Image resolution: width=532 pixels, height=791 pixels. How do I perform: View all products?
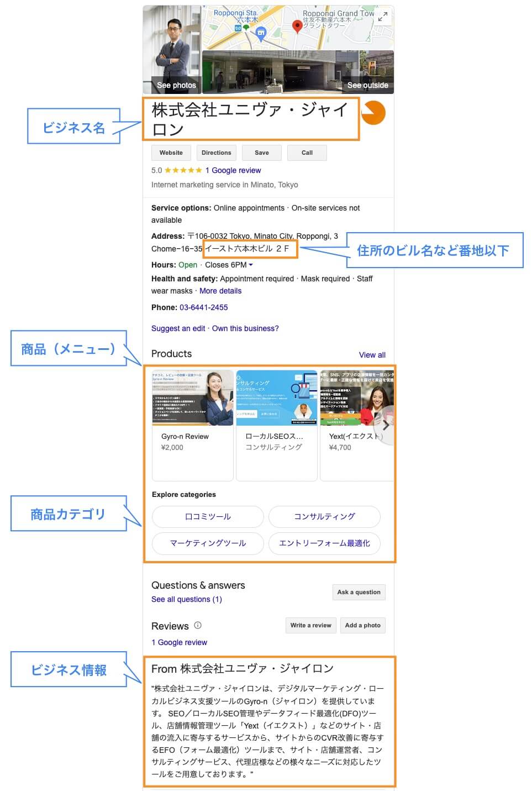coord(372,355)
